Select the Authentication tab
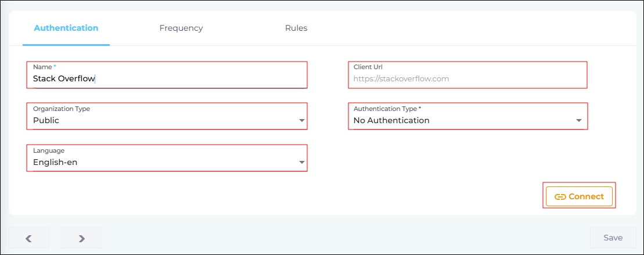Image resolution: width=644 pixels, height=255 pixels. 66,28
